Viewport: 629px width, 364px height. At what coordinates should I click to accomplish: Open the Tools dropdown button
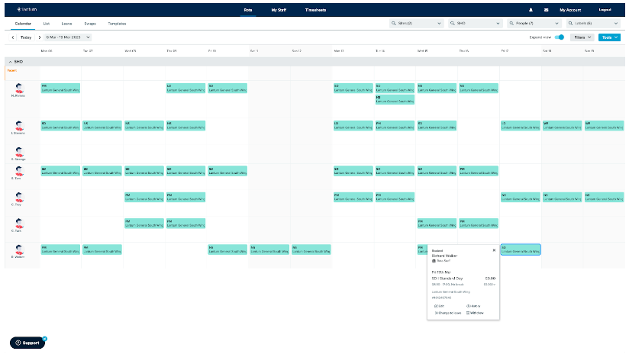(x=609, y=37)
